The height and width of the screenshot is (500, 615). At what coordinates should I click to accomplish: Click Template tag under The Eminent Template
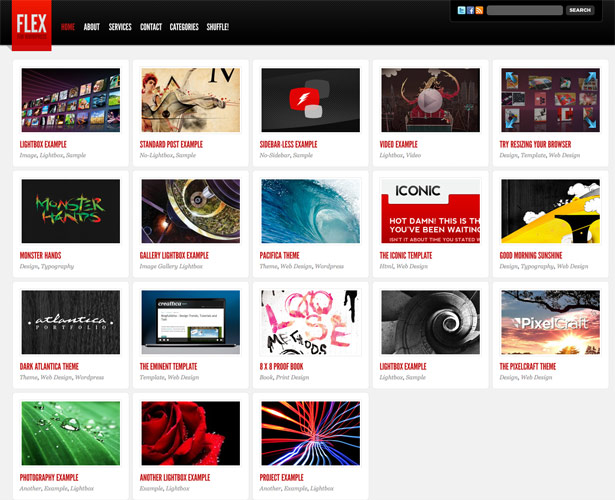pyautogui.click(x=152, y=377)
